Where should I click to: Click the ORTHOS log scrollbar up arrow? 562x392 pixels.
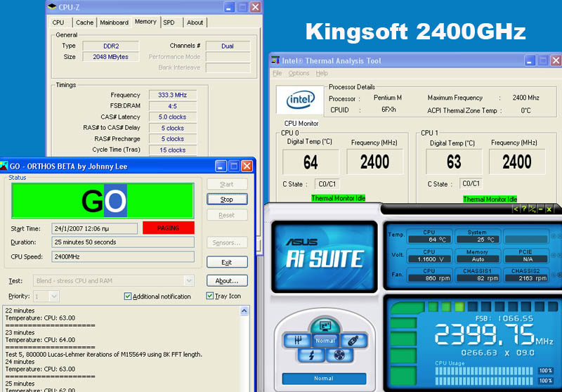(244, 311)
